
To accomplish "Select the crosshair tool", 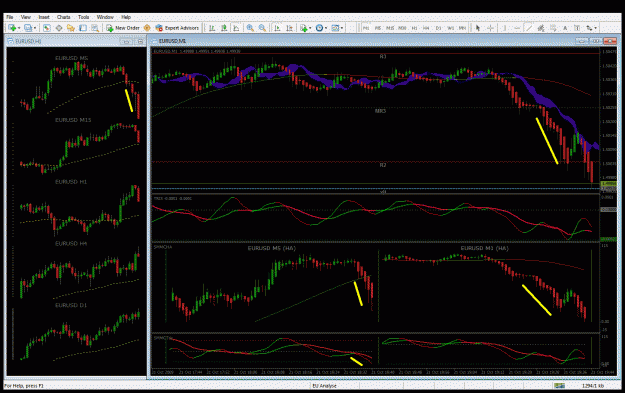I will (490, 28).
